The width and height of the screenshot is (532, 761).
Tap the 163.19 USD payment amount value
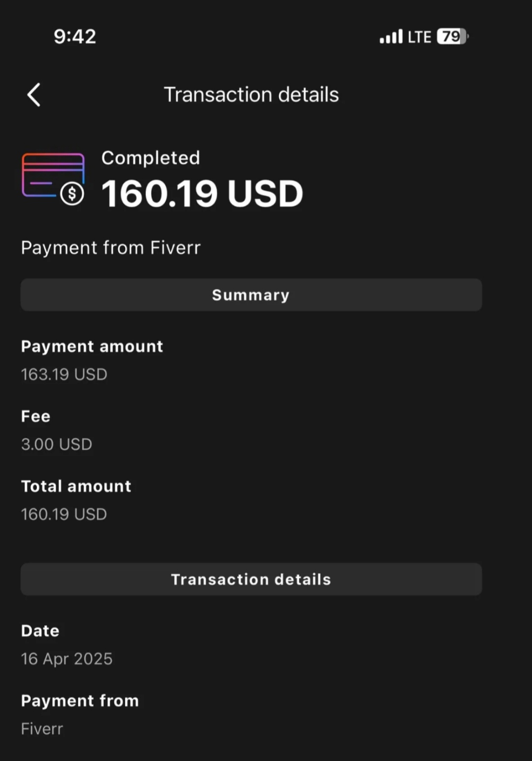coord(64,375)
